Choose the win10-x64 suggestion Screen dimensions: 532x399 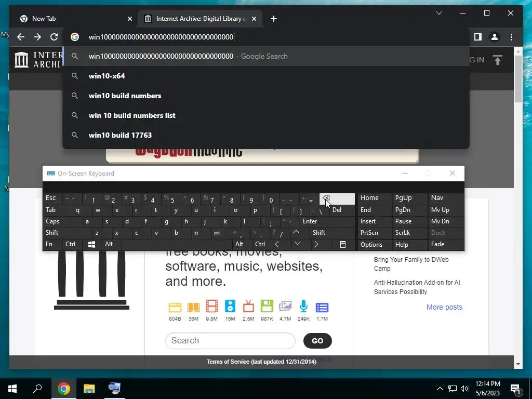[266, 76]
